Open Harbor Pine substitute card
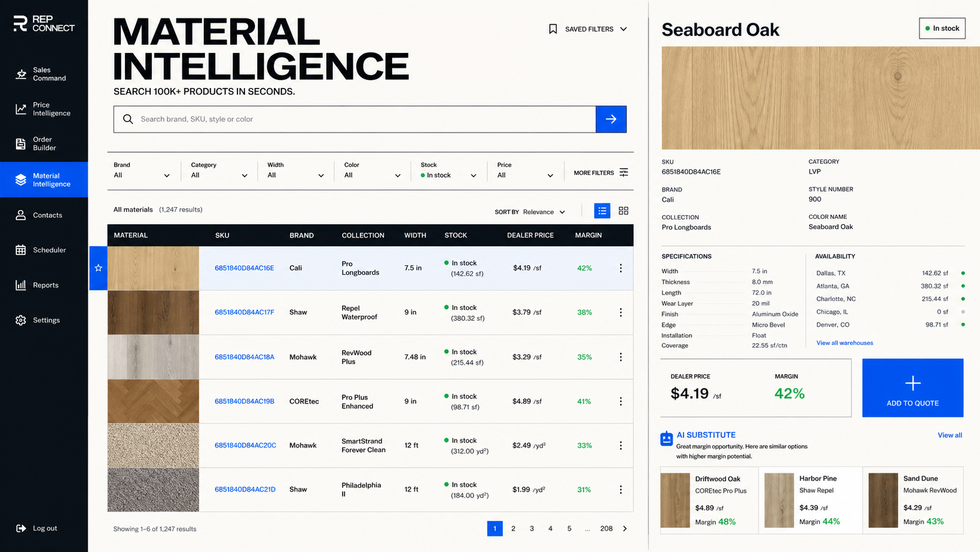The width and height of the screenshot is (980, 552). tap(811, 500)
